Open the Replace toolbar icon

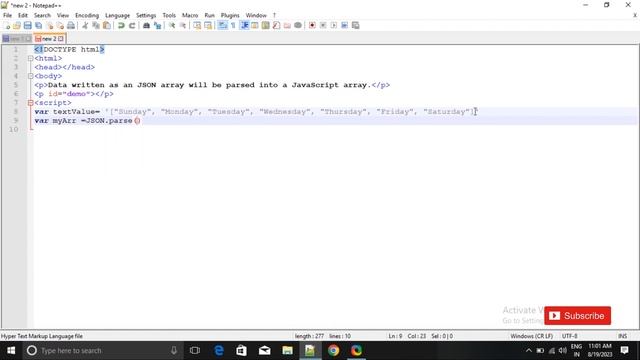click(x=157, y=25)
